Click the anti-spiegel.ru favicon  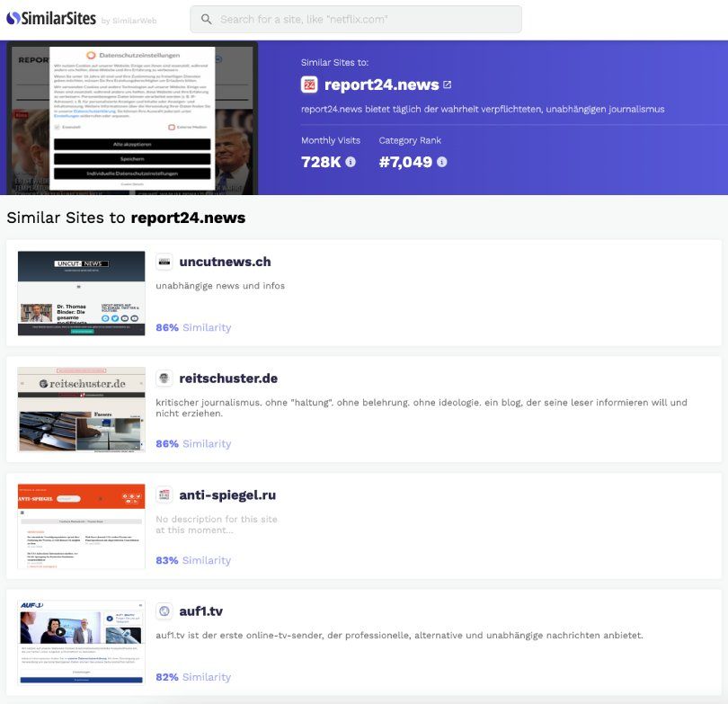pyautogui.click(x=164, y=495)
